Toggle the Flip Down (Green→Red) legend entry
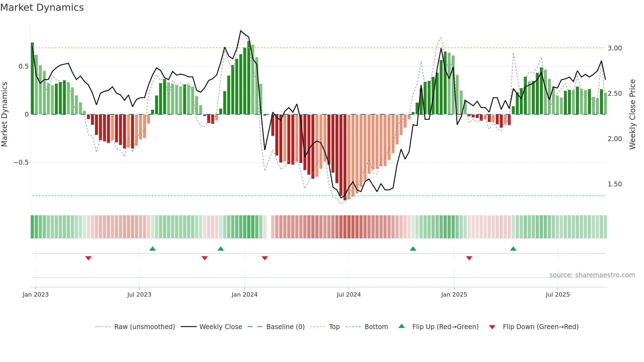This screenshot has width=644, height=362. click(533, 327)
